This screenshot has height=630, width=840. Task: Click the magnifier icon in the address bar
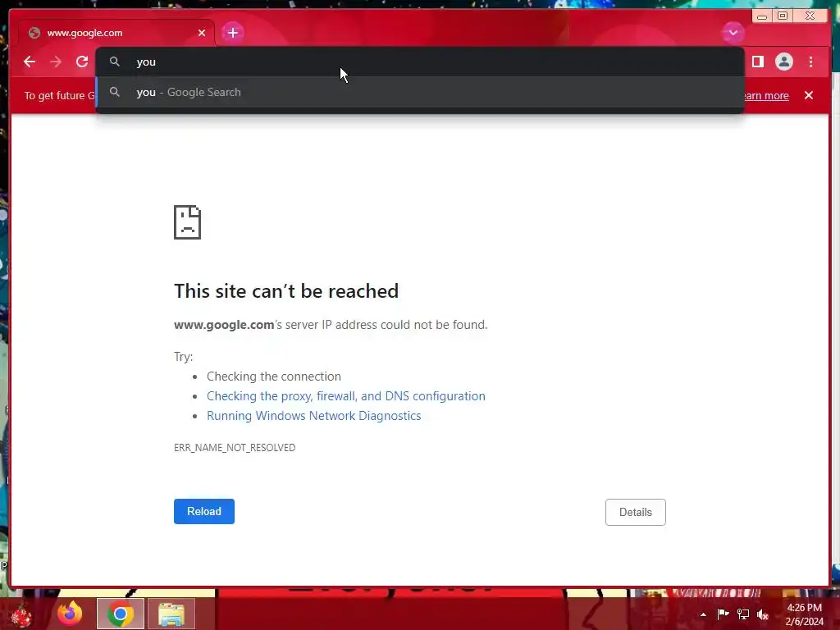click(115, 62)
